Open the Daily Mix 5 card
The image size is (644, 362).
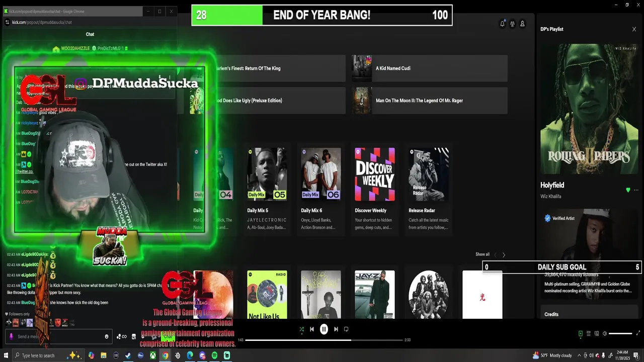[x=267, y=189]
